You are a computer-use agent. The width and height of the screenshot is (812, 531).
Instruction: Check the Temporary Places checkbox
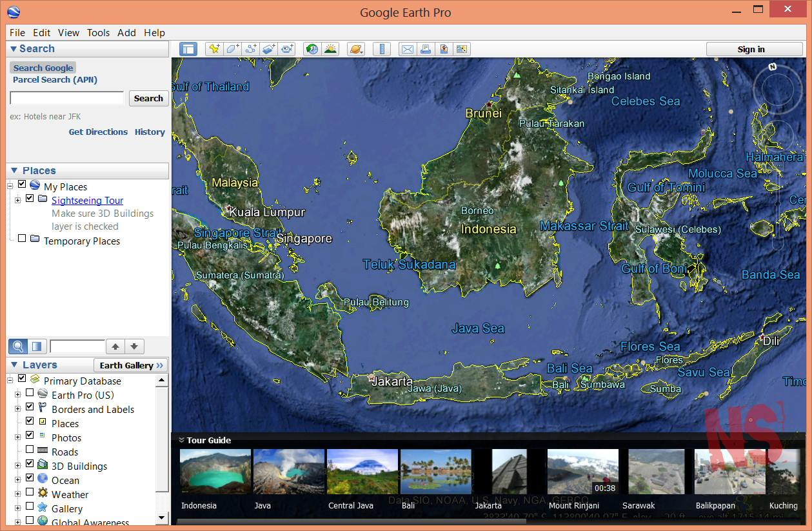point(22,239)
